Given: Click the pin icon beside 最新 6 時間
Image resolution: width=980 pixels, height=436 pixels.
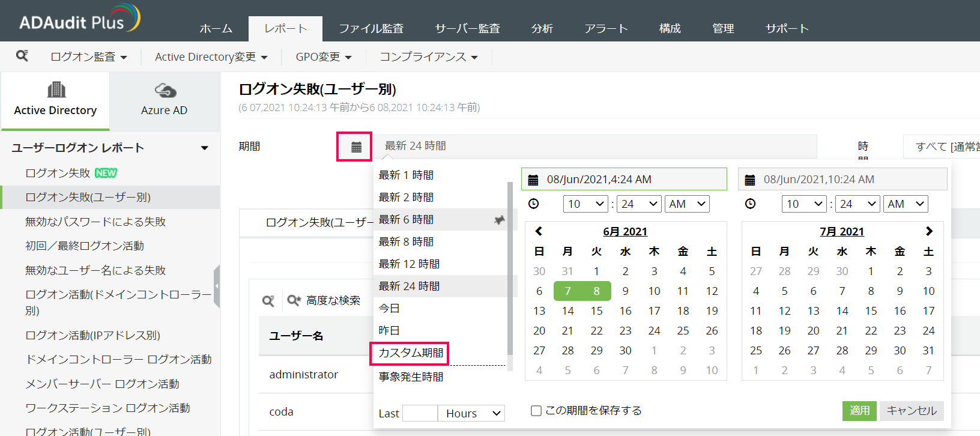Looking at the screenshot, I should [x=498, y=220].
